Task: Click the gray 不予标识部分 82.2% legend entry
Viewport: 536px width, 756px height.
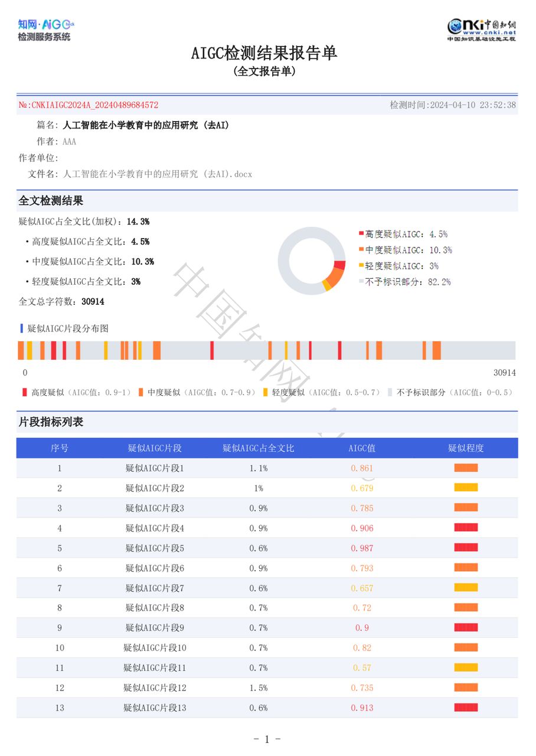Action: tap(405, 282)
